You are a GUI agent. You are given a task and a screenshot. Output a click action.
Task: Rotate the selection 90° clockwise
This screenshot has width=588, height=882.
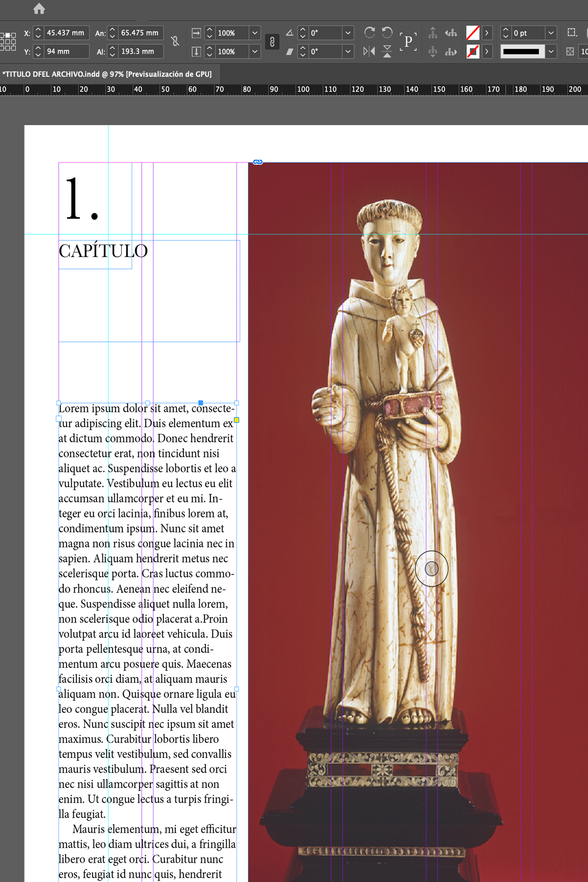point(370,32)
